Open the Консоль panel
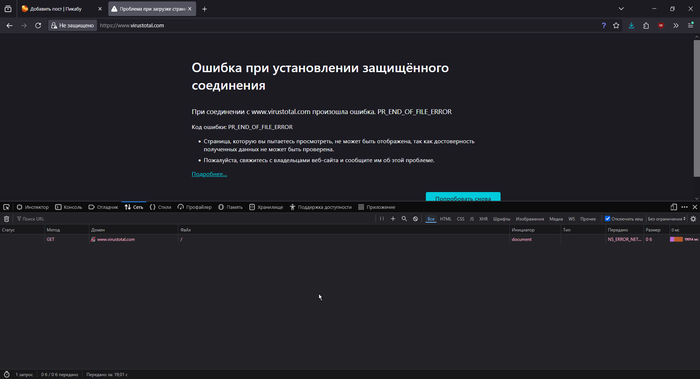This screenshot has width=700, height=379. tap(68, 207)
